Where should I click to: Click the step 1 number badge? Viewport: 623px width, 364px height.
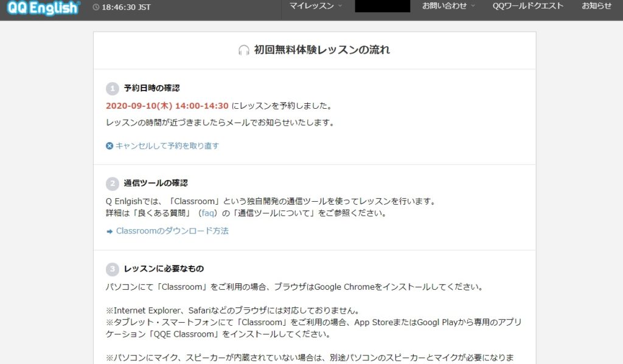click(x=113, y=88)
